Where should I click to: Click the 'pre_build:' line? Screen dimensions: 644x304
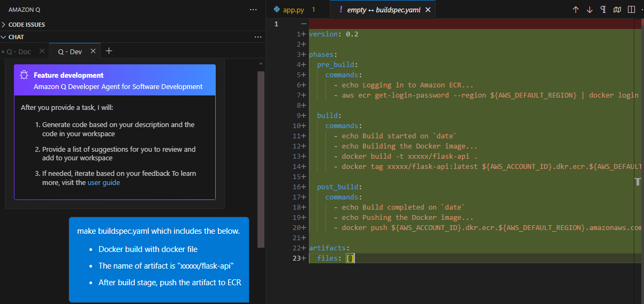[337, 64]
